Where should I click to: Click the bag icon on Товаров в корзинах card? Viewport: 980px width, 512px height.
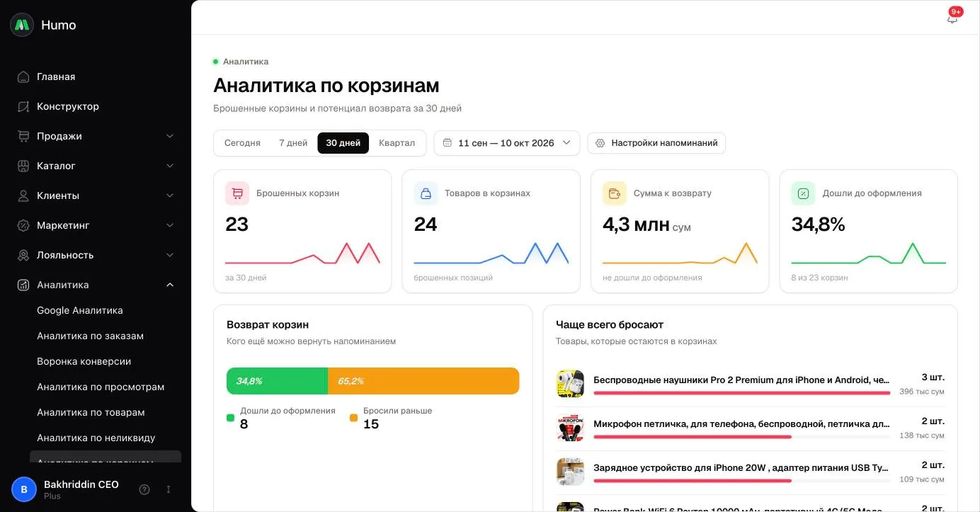[x=426, y=193]
